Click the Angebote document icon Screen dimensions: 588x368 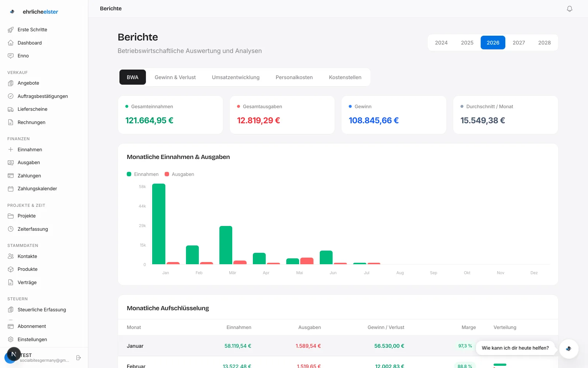[11, 83]
